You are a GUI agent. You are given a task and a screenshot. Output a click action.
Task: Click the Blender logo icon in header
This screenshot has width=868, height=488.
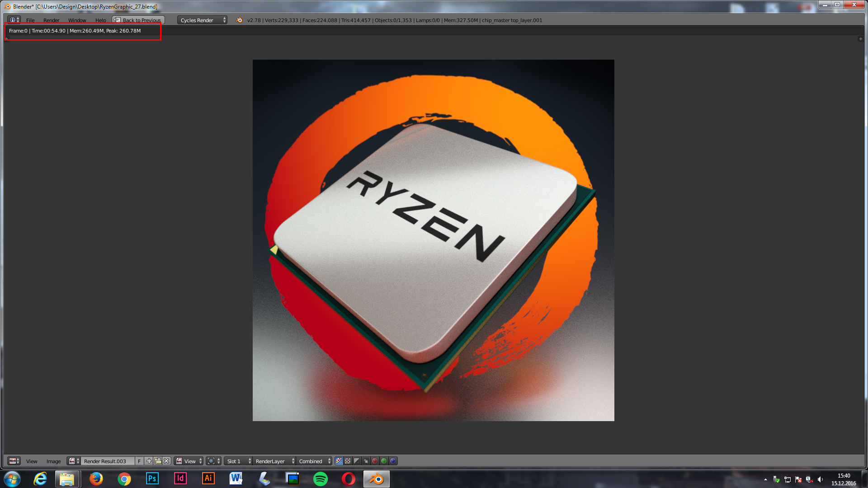coord(239,20)
